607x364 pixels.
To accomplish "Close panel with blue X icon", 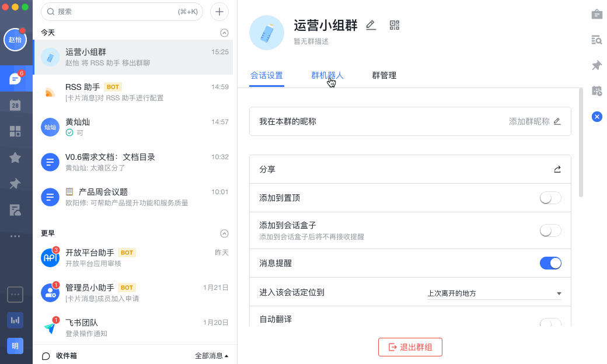I will 597,117.
